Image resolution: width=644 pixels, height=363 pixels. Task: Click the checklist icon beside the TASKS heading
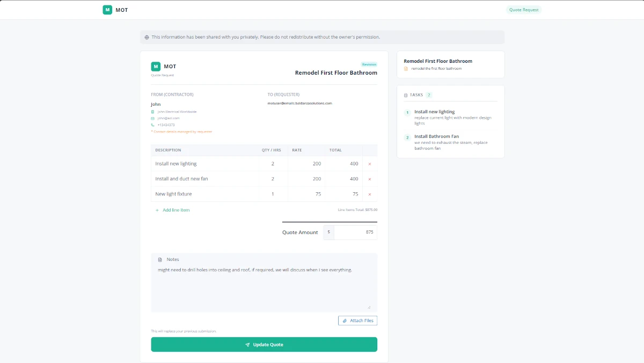tap(407, 95)
